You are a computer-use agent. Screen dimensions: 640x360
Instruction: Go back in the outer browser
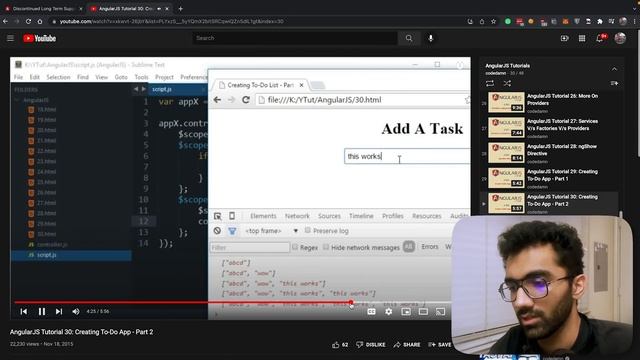5,21
